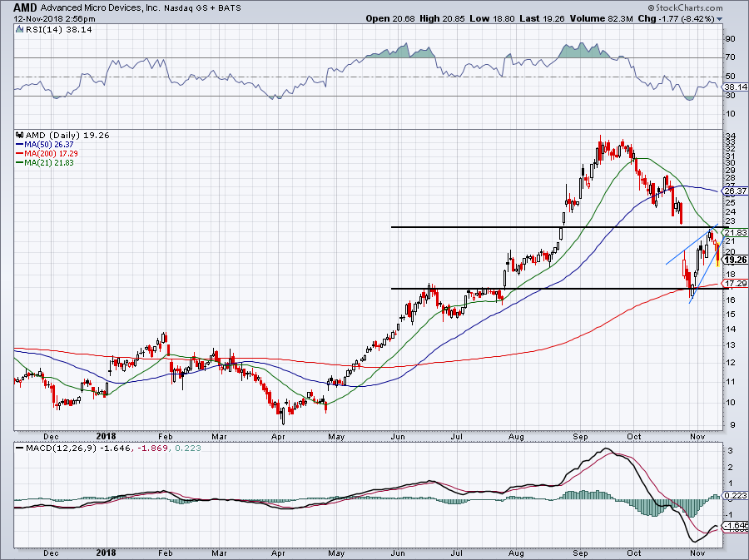Click the 'Nasdaq GS + BATS' exchange label
749x560 pixels.
pyautogui.click(x=202, y=8)
